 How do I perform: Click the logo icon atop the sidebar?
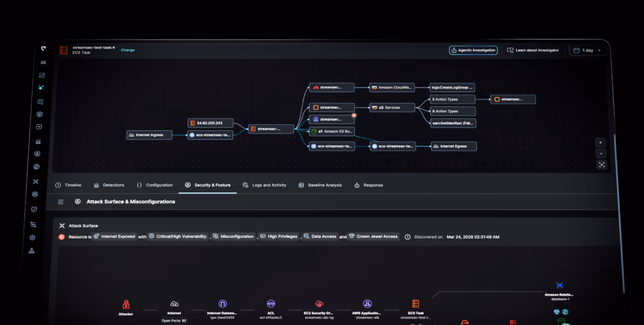tap(44, 48)
